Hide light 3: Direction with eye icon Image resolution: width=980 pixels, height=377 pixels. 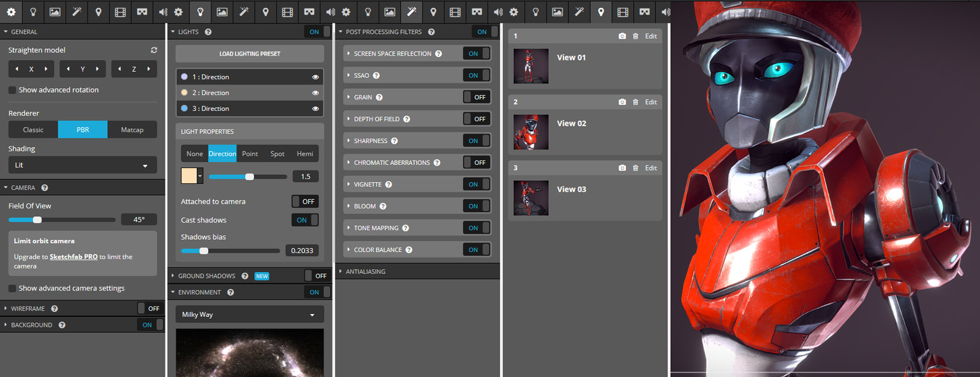tap(315, 109)
